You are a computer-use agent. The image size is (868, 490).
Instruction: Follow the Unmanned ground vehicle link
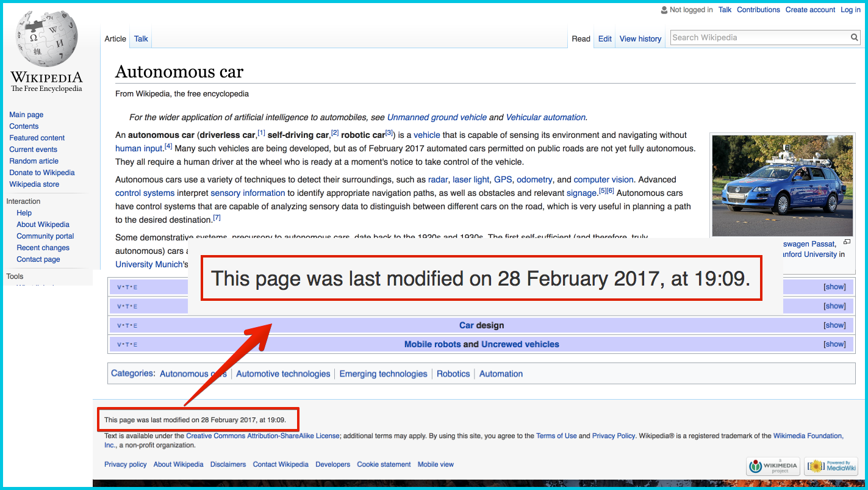(437, 117)
